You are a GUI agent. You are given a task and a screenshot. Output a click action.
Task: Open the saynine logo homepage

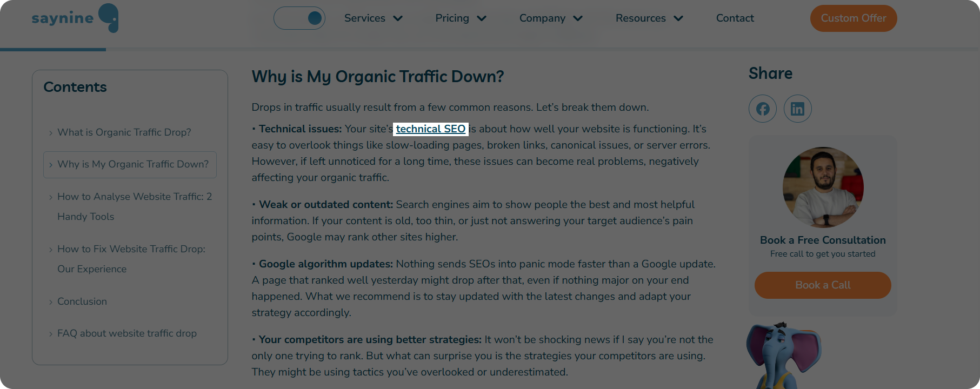pyautogui.click(x=75, y=18)
